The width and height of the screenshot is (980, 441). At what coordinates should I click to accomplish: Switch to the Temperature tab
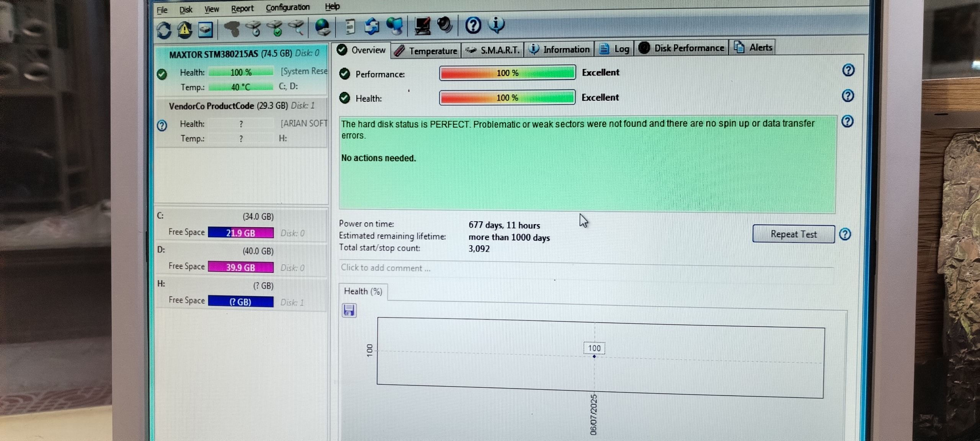point(426,51)
